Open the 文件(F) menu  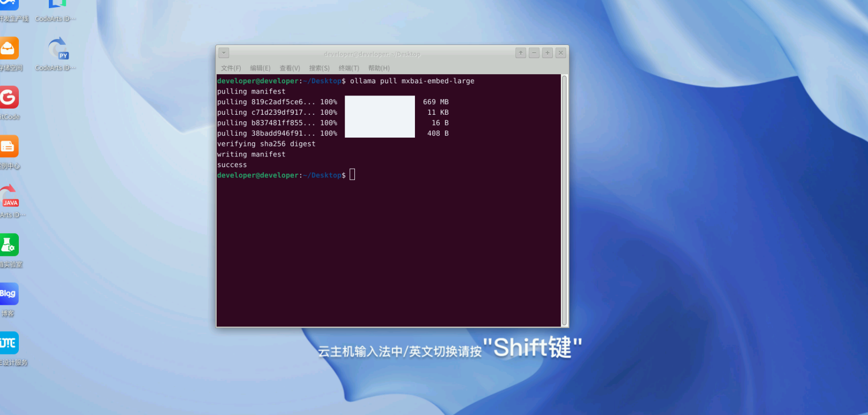point(231,68)
